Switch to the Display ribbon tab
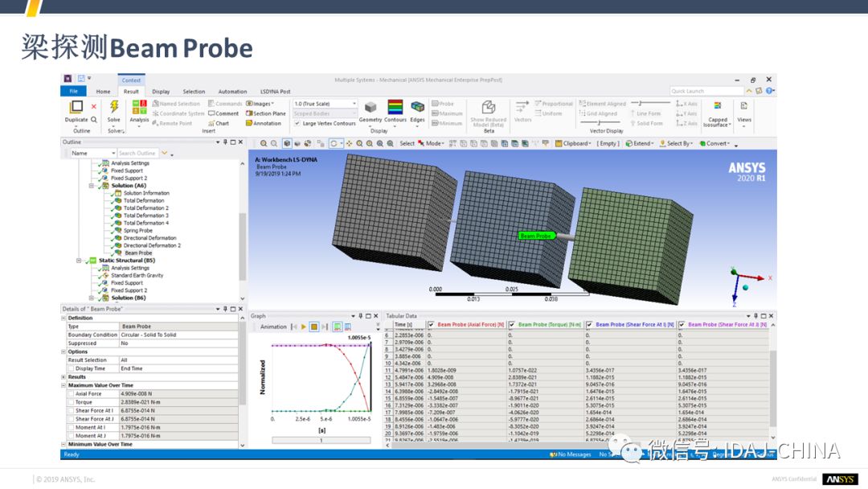The image size is (868, 489). [161, 92]
